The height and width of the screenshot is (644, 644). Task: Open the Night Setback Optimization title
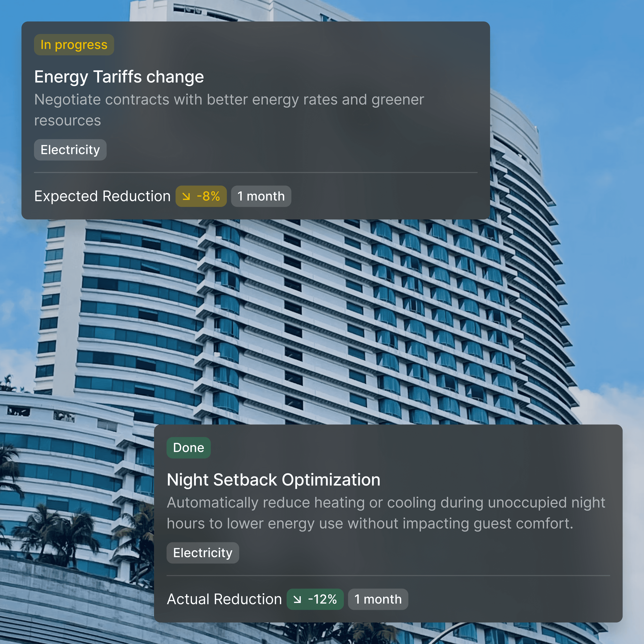[274, 480]
